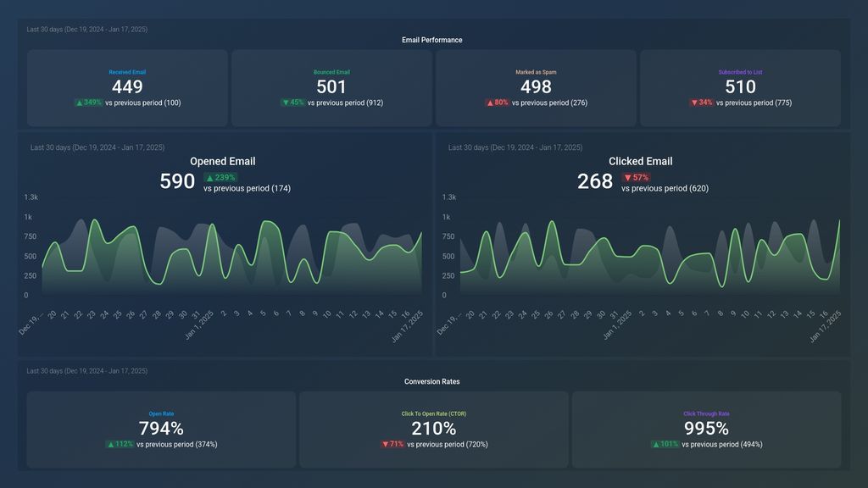Click date range label above Conversion Rates

pyautogui.click(x=87, y=371)
